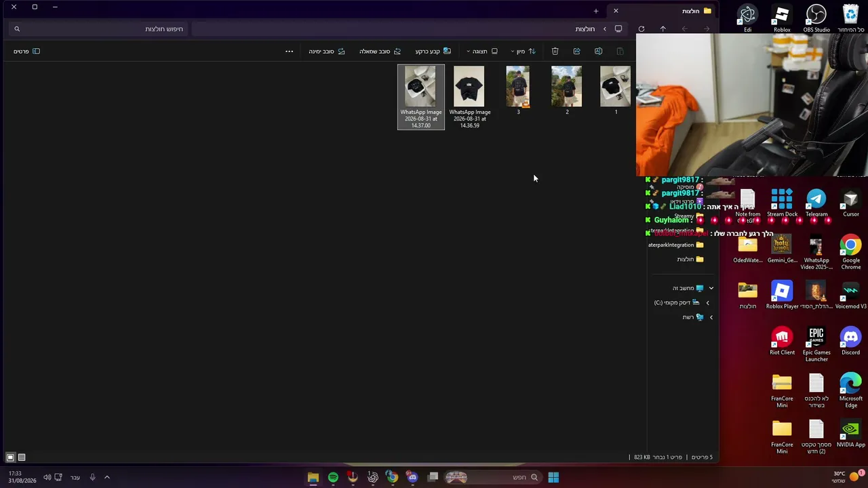Open Google Chrome desktop shortcut

tap(851, 253)
